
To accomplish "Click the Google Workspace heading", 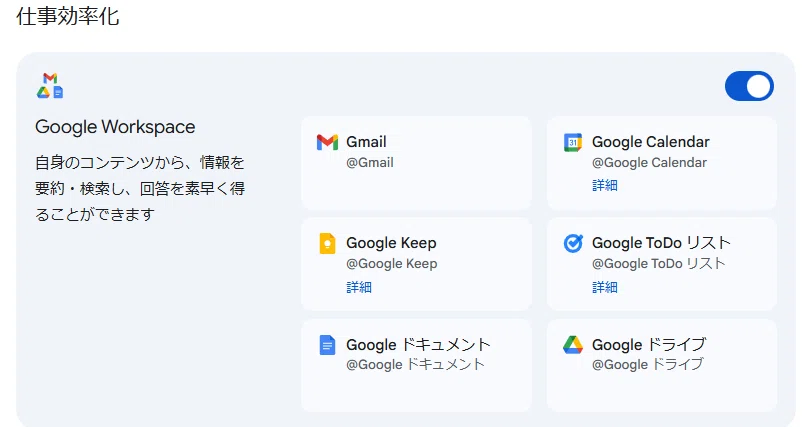I will pyautogui.click(x=115, y=127).
